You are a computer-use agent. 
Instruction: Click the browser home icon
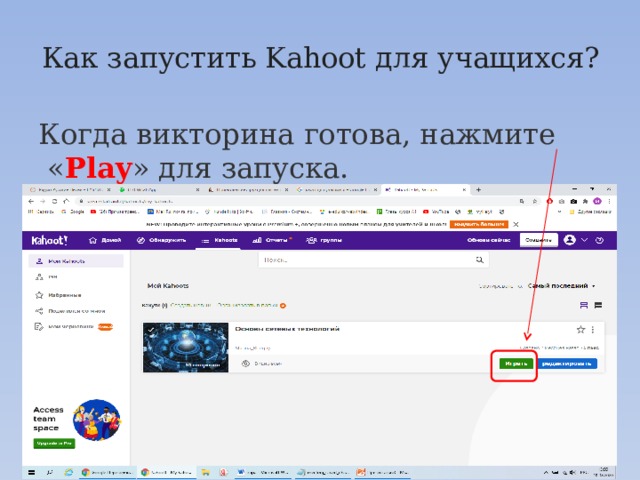66,201
